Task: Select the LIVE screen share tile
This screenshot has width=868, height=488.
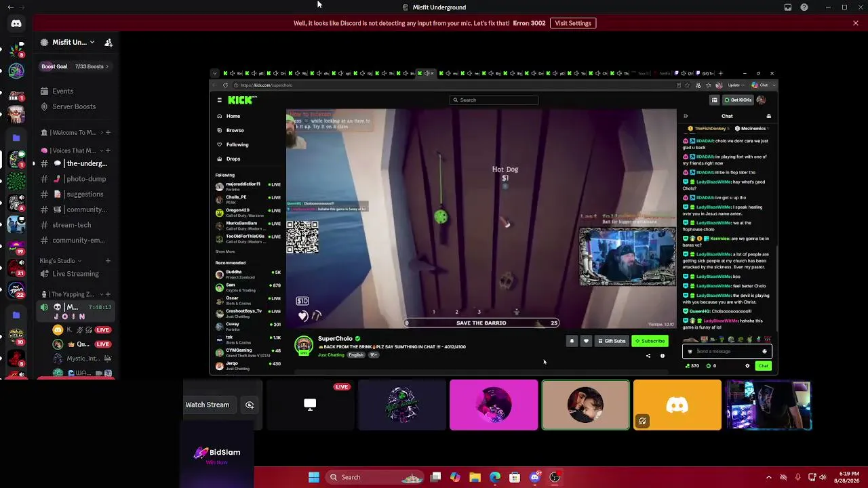Action: (310, 405)
